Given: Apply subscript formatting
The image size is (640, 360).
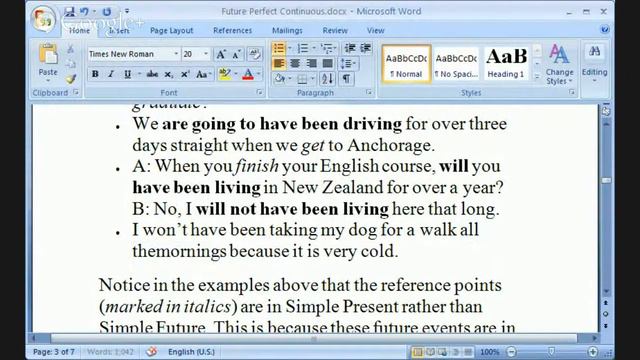Looking at the screenshot, I should 168,74.
